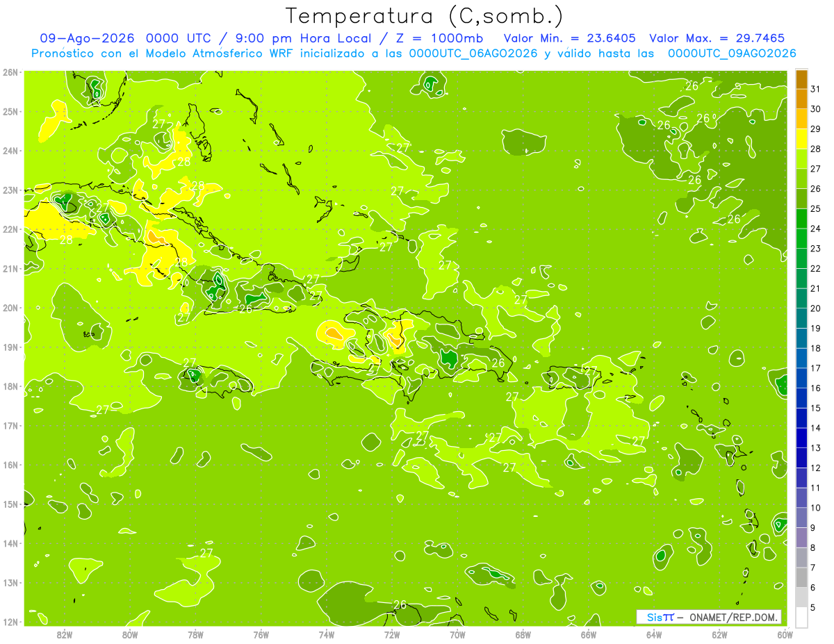Image resolution: width=834 pixels, height=644 pixels.
Task: Click the '70W' longitude axis label
Action: 457,634
